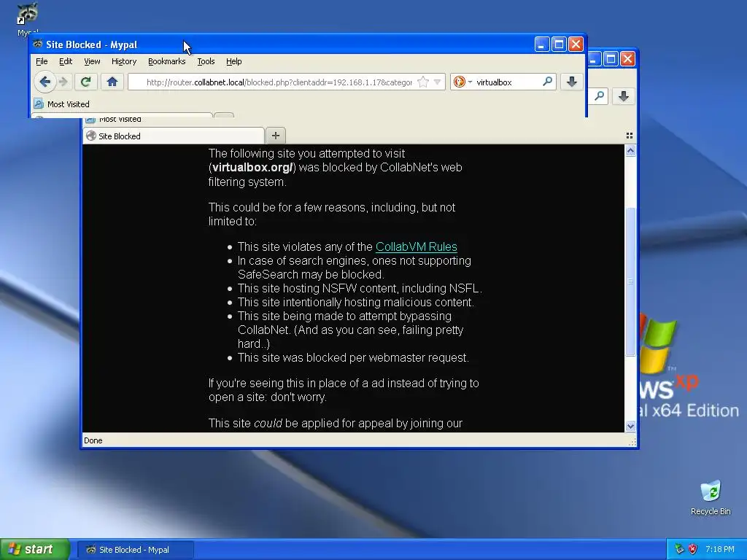747x560 pixels.
Task: Select the Site Blocked tab
Action: click(x=174, y=136)
